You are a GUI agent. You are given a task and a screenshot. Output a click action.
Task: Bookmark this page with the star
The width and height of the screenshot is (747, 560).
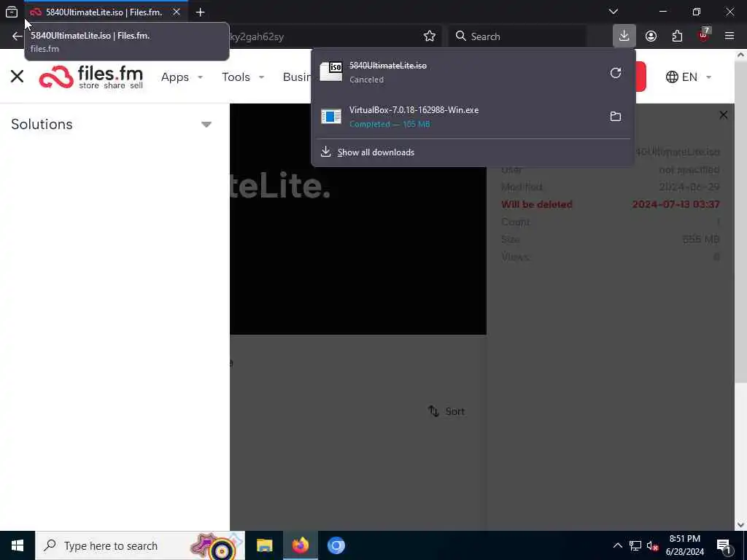pos(429,36)
